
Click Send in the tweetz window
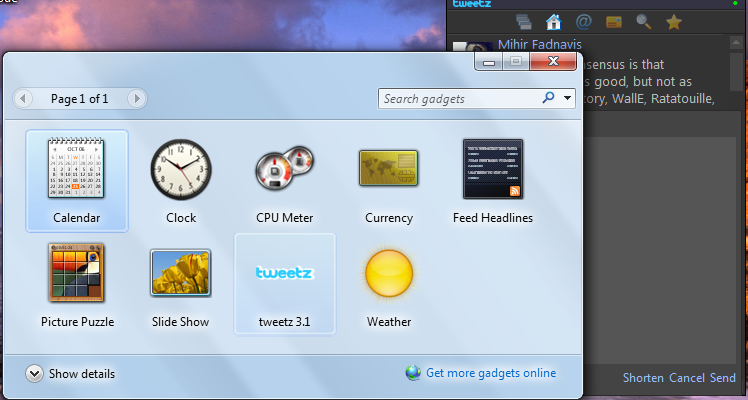[723, 378]
